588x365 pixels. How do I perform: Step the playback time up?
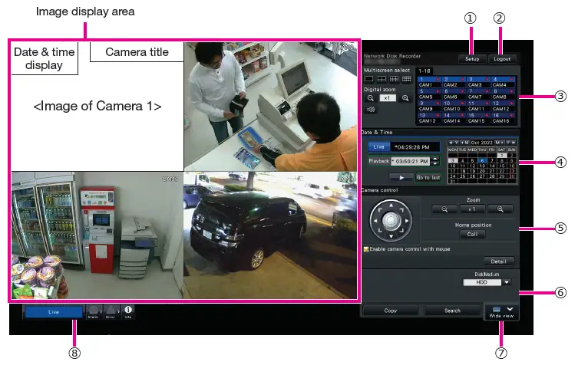[x=436, y=159]
